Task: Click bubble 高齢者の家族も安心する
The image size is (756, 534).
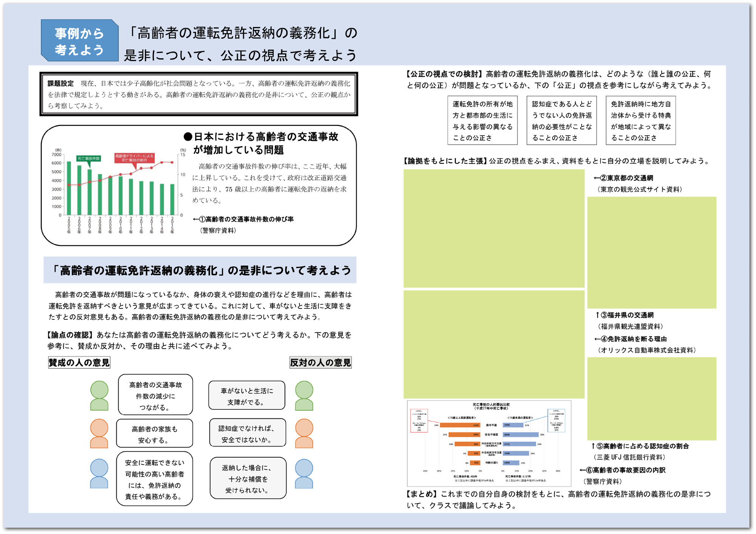Action: coord(155,433)
